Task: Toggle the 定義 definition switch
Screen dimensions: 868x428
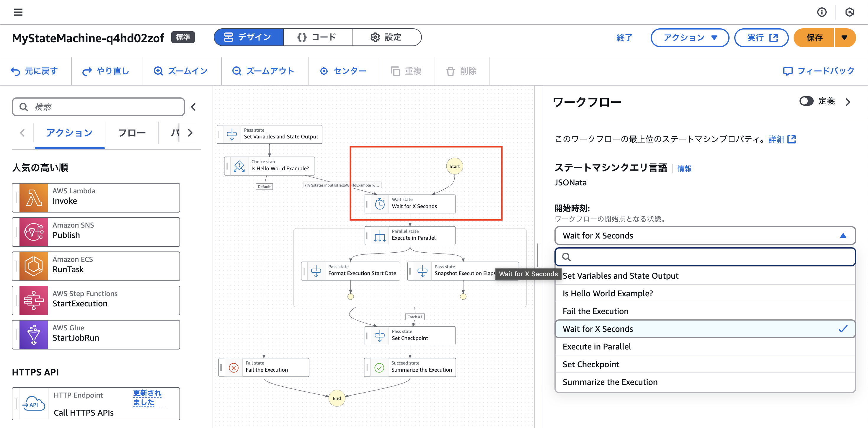Action: (x=806, y=101)
